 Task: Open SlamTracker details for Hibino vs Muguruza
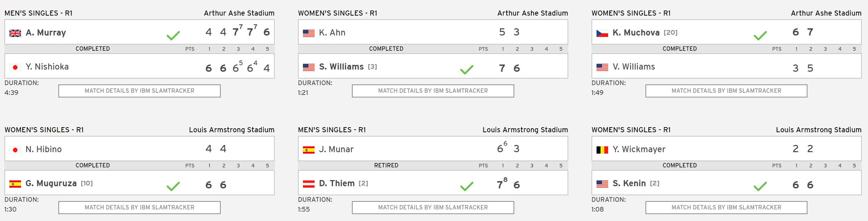pyautogui.click(x=139, y=208)
